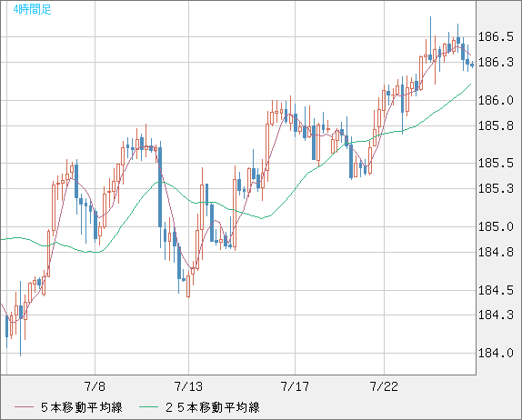Click the 185.8 price axis label

(496, 125)
